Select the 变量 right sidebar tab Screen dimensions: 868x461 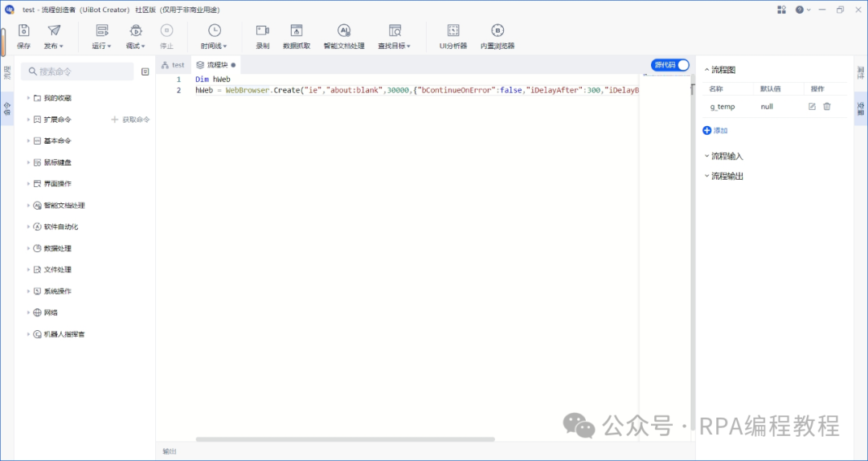[x=861, y=108]
